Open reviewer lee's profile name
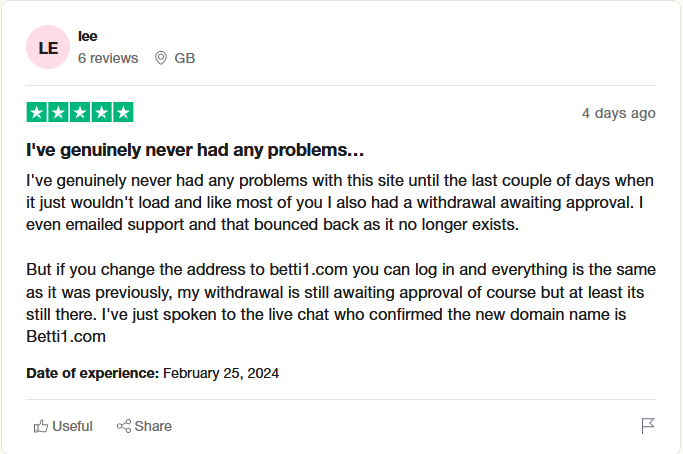This screenshot has height=454, width=683. [87, 36]
